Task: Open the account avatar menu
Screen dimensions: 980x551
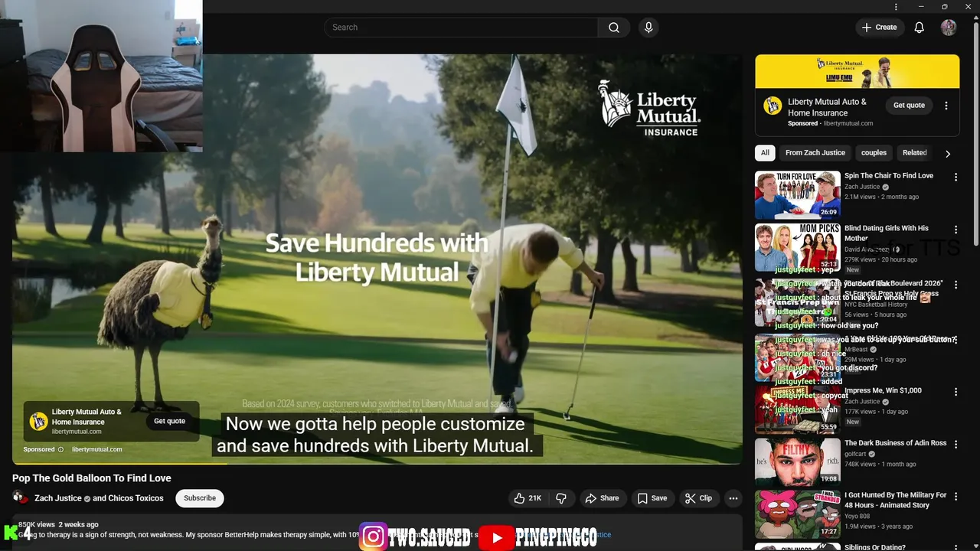Action: coord(949,28)
